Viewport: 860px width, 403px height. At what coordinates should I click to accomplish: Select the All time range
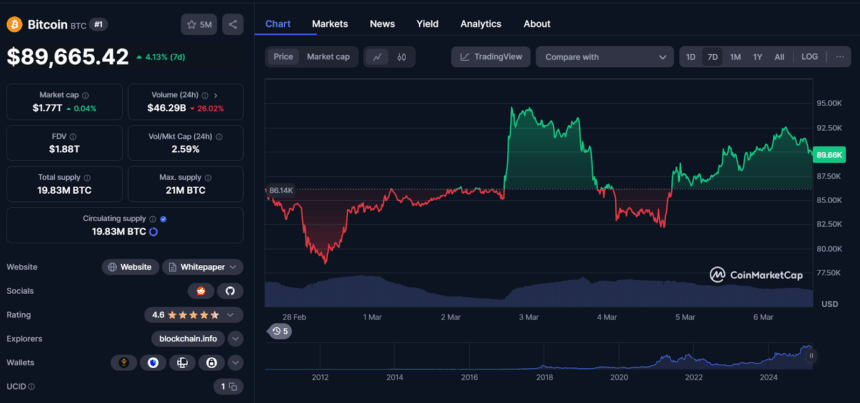779,57
